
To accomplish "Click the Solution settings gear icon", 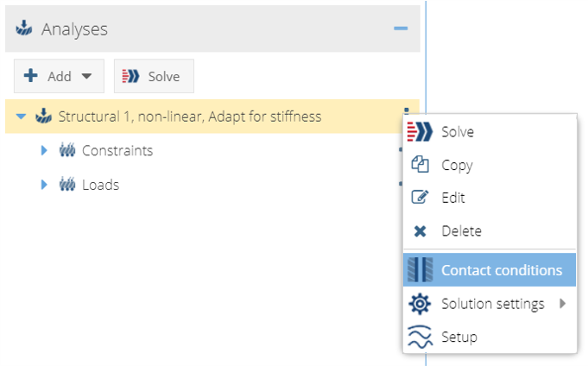I will pos(420,304).
